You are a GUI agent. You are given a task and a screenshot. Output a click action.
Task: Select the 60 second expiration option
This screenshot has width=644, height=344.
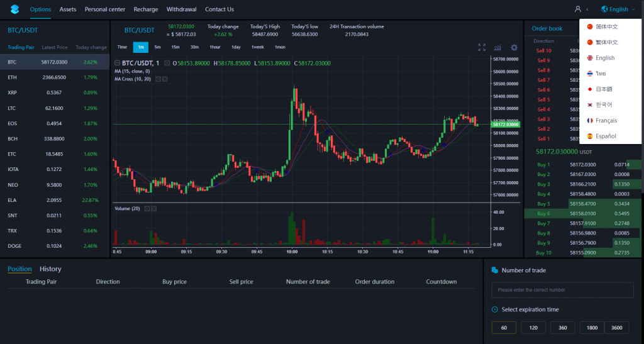point(504,328)
